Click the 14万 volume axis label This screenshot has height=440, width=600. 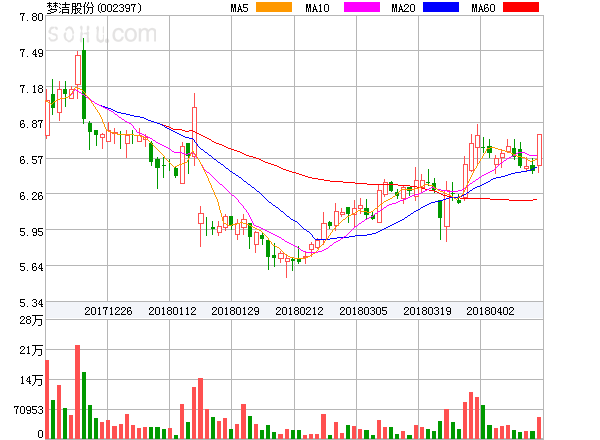[x=31, y=380]
